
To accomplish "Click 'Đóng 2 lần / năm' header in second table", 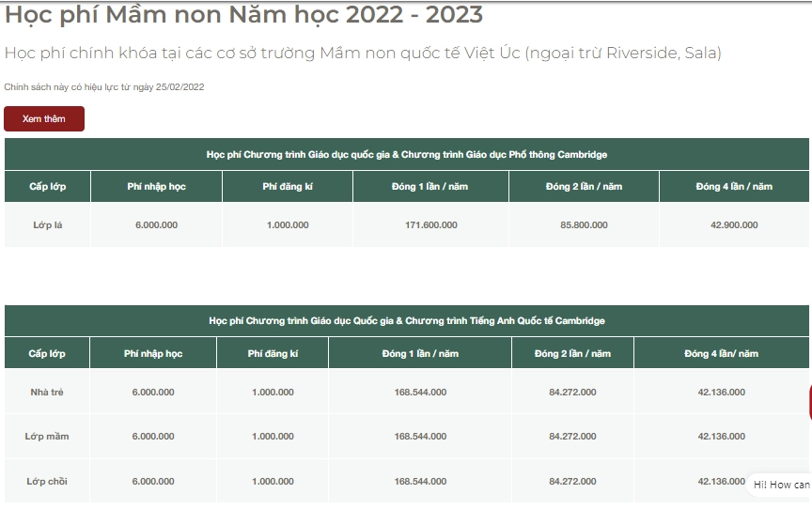I will pos(572,353).
